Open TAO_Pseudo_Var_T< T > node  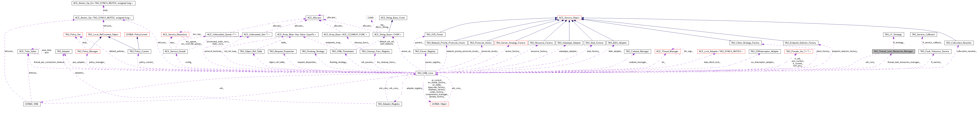799,51
